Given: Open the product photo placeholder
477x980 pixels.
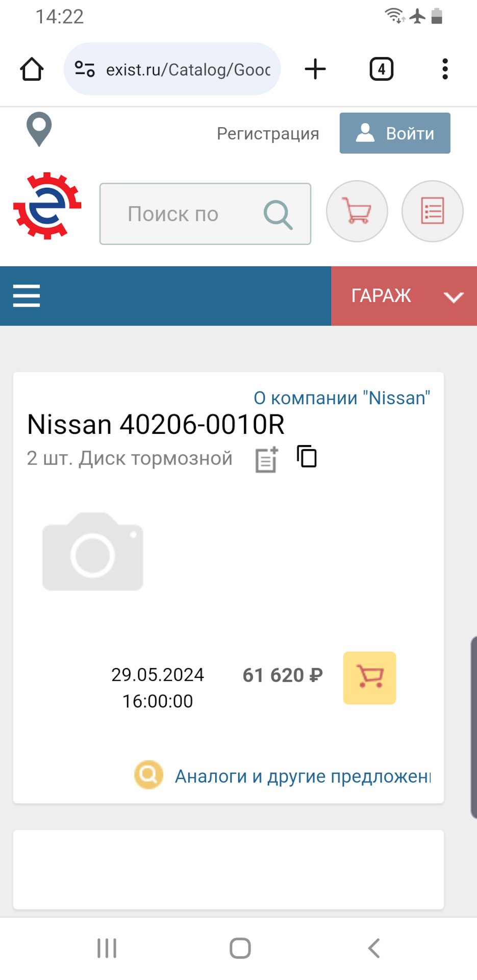Looking at the screenshot, I should pos(93,552).
